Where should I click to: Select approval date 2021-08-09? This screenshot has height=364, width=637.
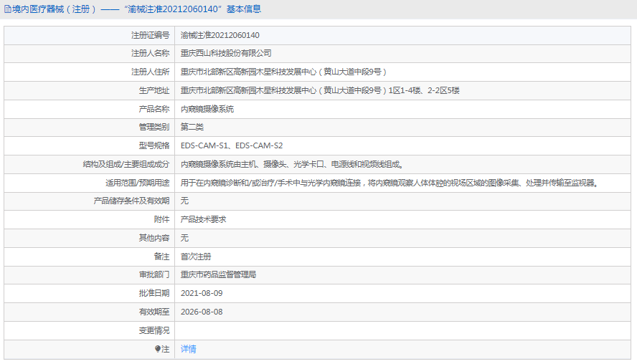tap(202, 293)
